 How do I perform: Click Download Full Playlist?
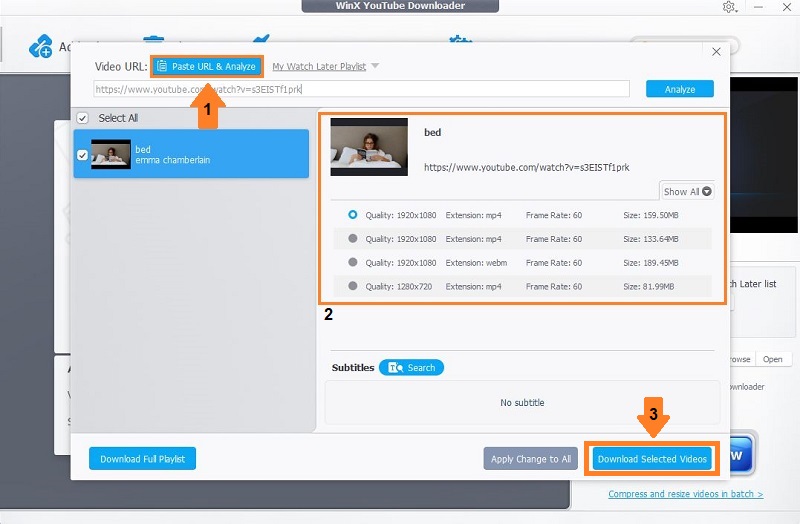(142, 459)
